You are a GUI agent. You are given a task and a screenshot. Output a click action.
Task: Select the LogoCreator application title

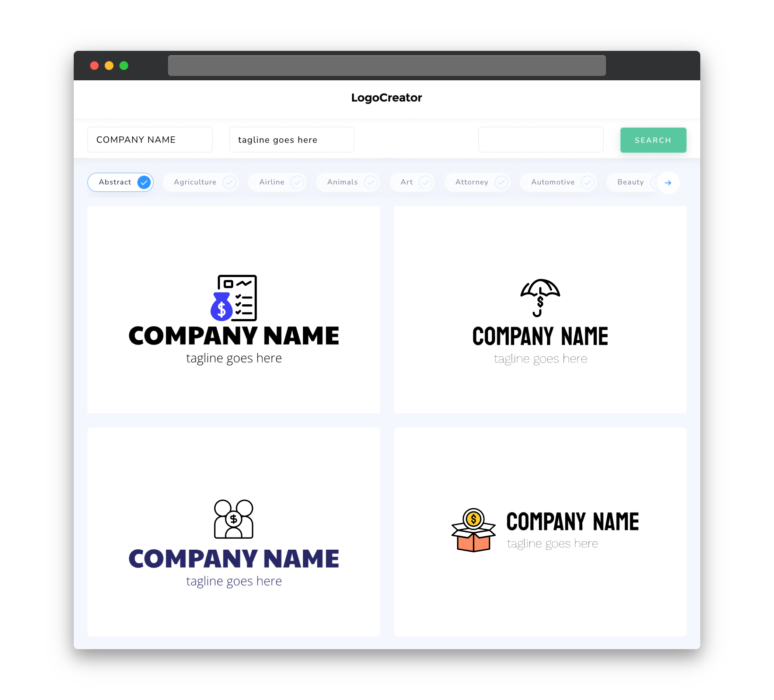(386, 98)
